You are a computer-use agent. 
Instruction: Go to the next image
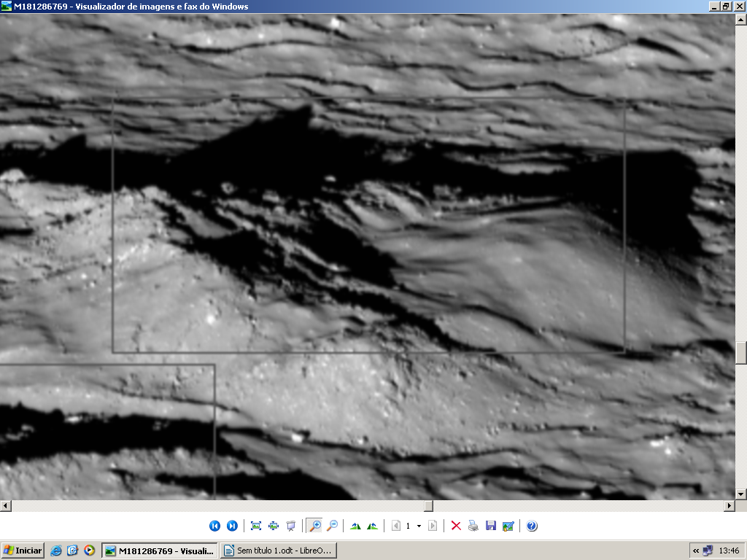pyautogui.click(x=232, y=526)
